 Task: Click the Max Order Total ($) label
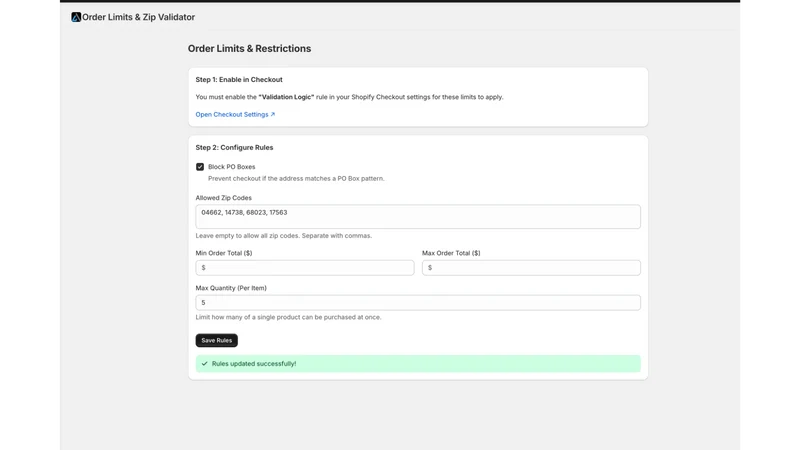[451, 253]
